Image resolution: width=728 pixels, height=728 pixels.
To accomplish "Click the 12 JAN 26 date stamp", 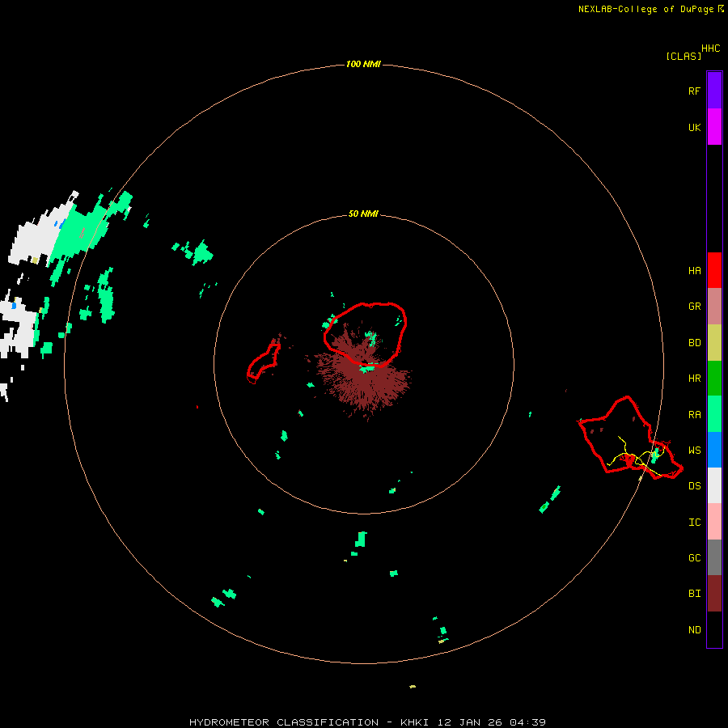I will point(470,722).
